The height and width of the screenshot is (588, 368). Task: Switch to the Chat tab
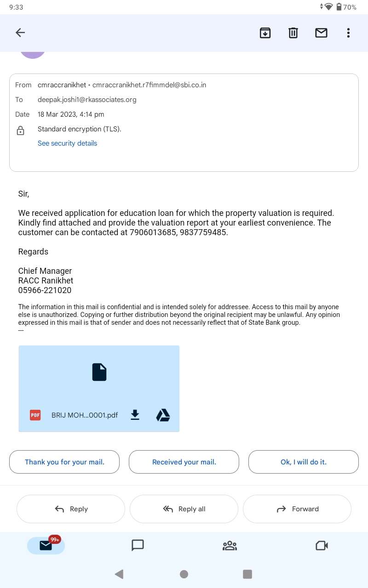pos(138,545)
